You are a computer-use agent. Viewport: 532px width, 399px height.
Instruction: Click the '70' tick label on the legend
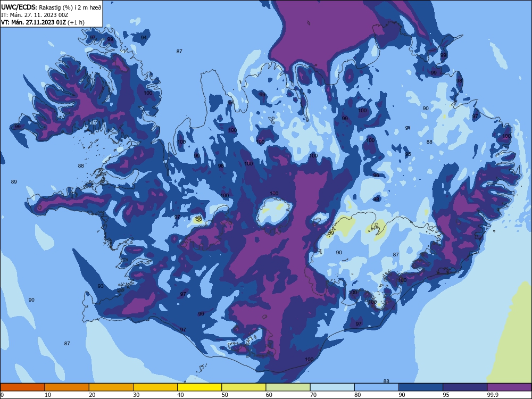[x=313, y=395]
